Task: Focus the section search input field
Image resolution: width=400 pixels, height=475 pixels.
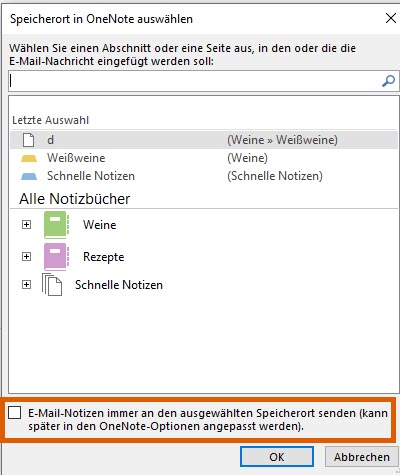Action: coord(195,81)
